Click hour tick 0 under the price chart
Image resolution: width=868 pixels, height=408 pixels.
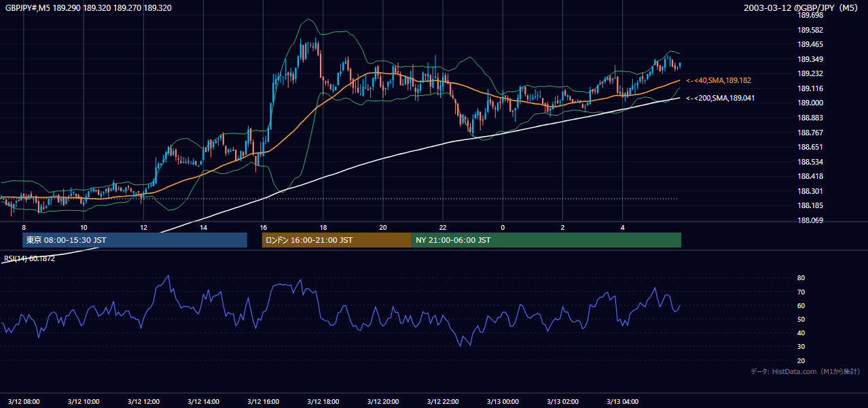point(503,227)
